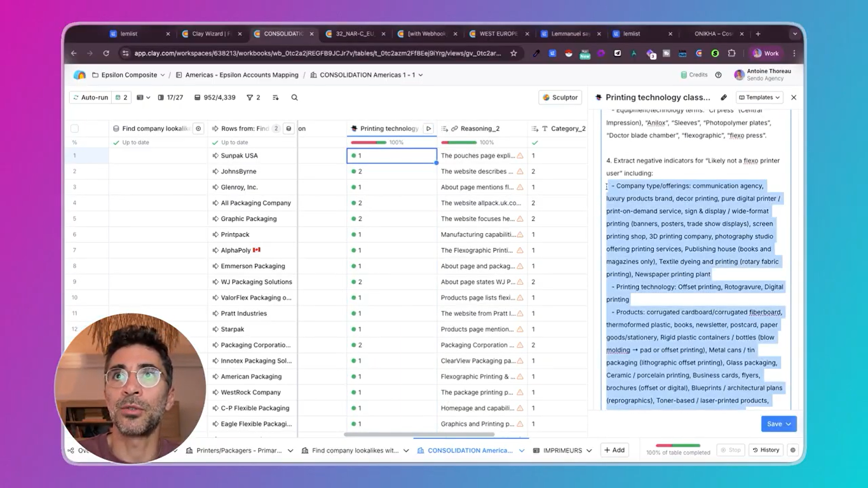Switch to the Clay Wizard browser tab
868x488 pixels.
(x=210, y=34)
